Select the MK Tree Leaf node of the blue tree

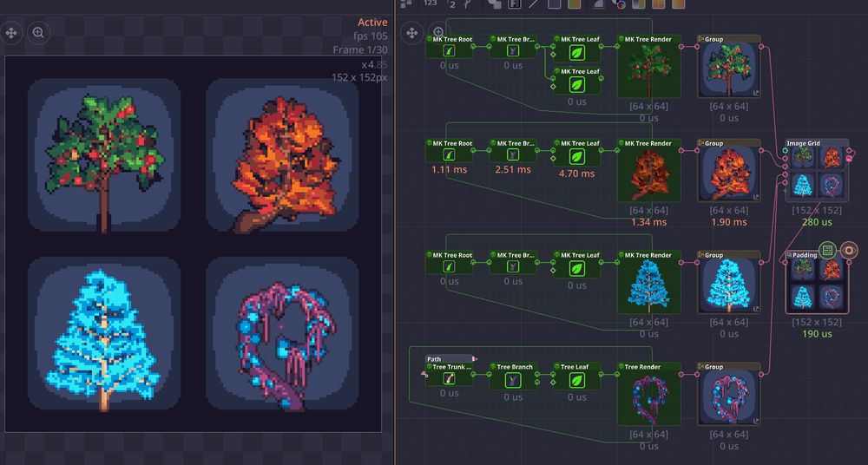coord(577,265)
